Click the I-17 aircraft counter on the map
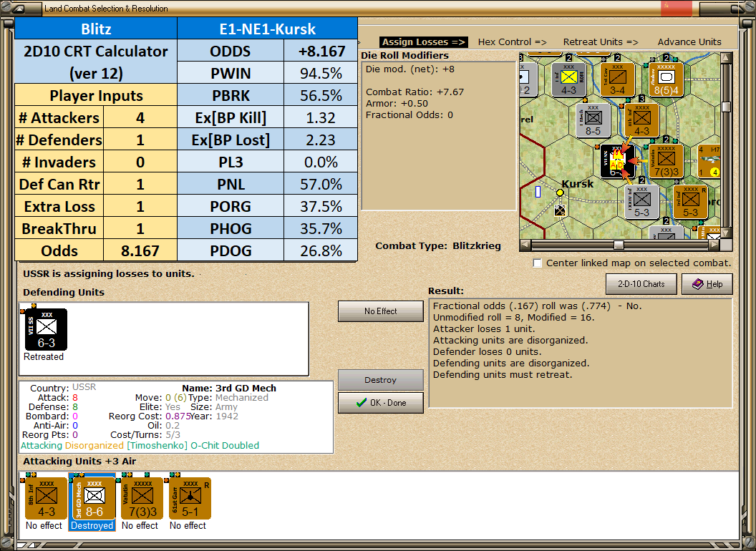The height and width of the screenshot is (551, 756). 709,161
